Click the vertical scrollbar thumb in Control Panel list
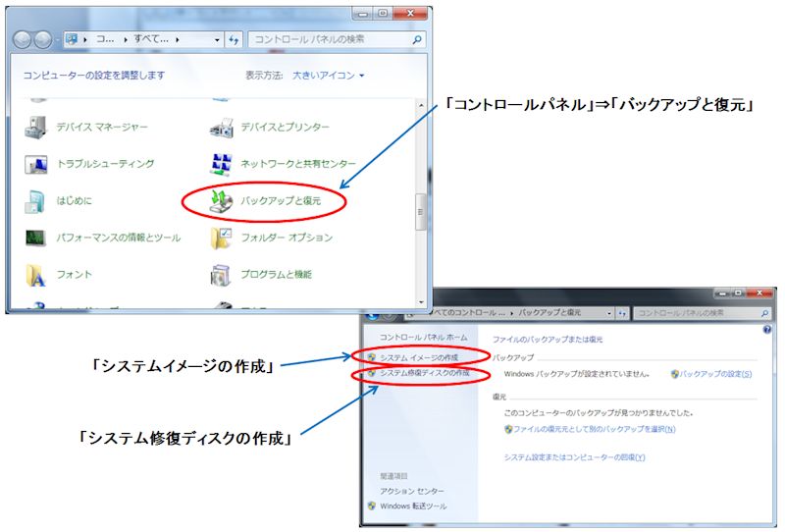The image size is (785, 532). [421, 212]
